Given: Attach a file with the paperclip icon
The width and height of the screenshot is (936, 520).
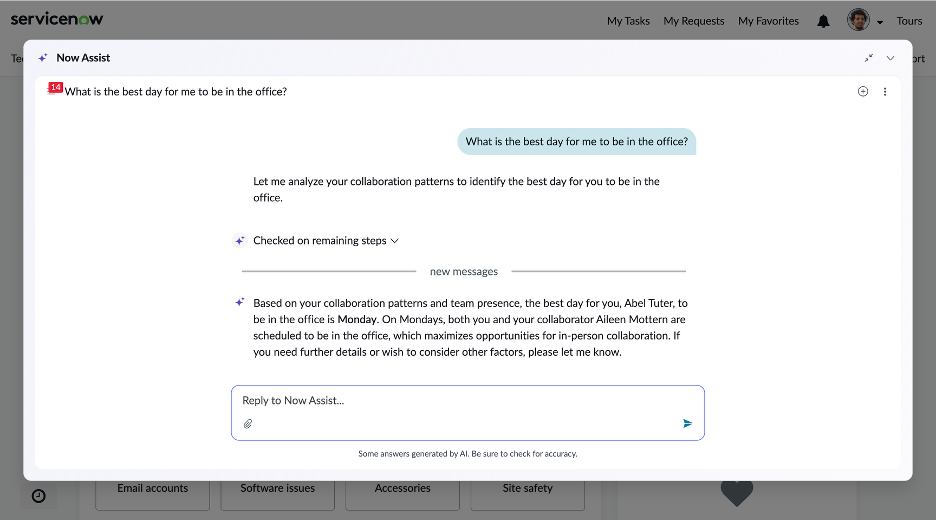Looking at the screenshot, I should [248, 423].
